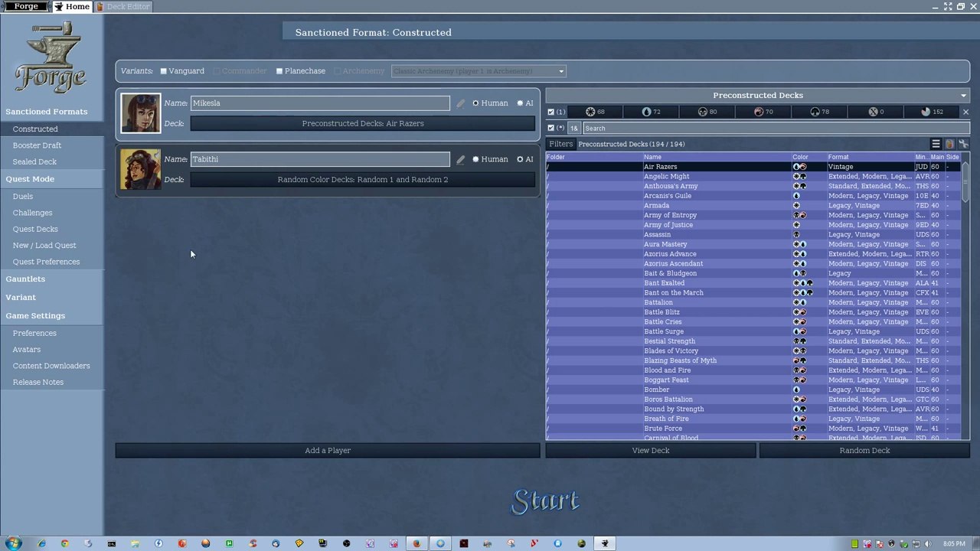Select Angelic Might deck row

754,177
